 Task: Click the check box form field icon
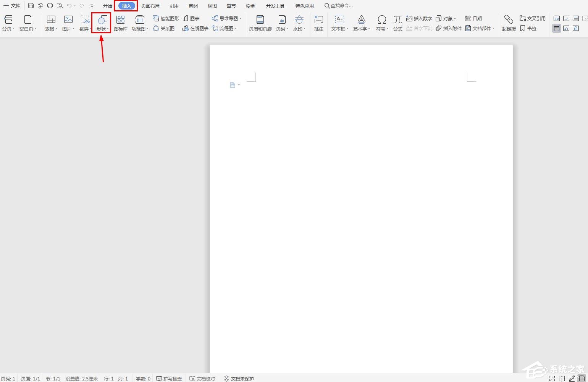(566, 18)
